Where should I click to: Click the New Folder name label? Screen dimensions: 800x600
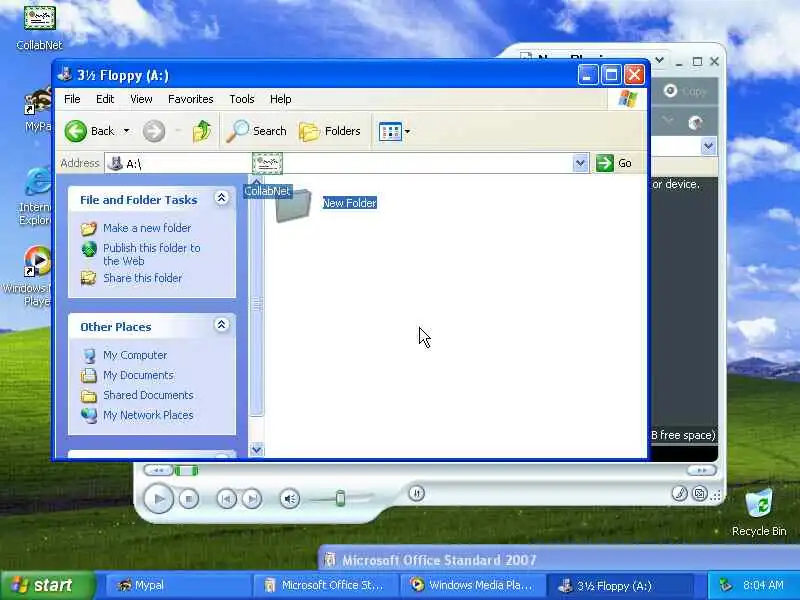coord(349,203)
